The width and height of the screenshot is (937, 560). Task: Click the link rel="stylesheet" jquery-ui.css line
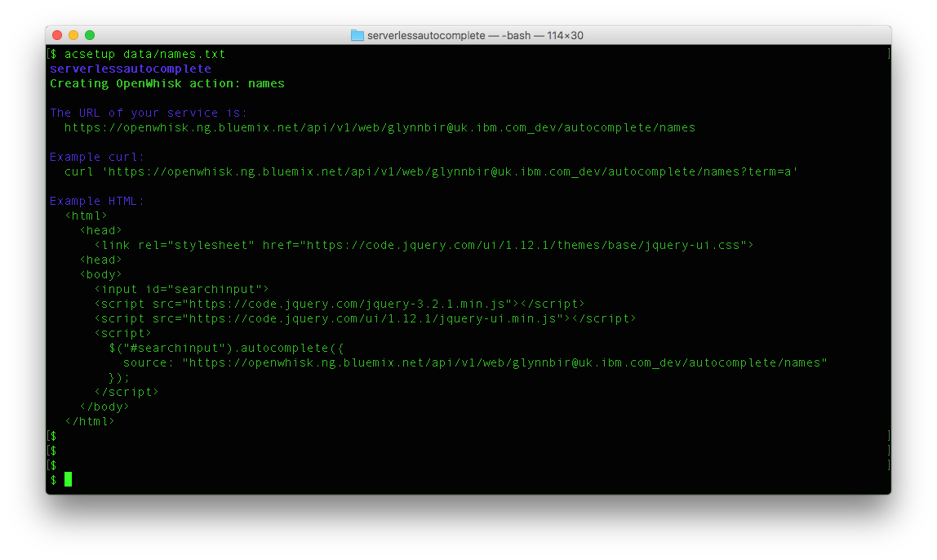coord(424,245)
